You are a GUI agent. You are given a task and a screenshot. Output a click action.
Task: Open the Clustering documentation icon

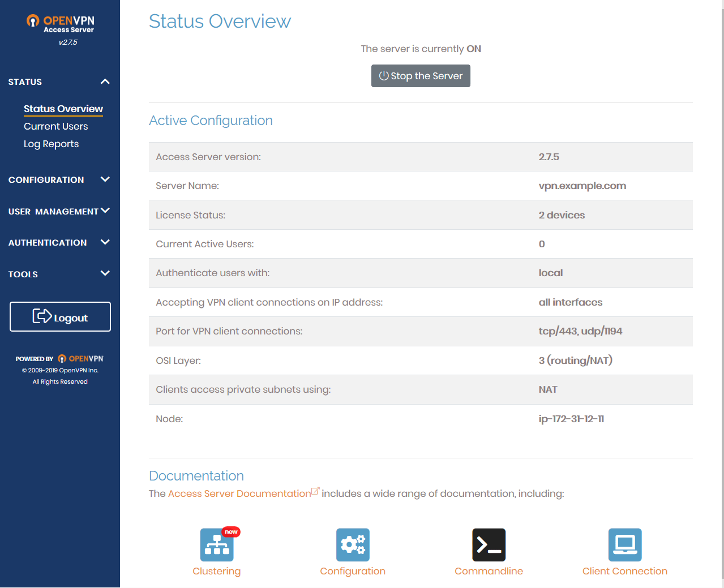click(x=217, y=544)
